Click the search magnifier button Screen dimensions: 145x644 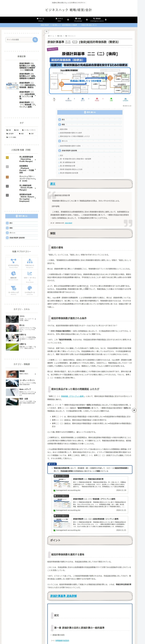(35, 39)
